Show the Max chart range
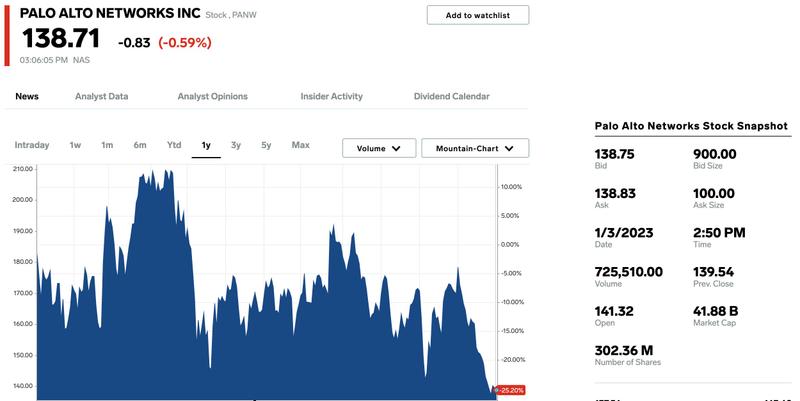 coord(301,145)
